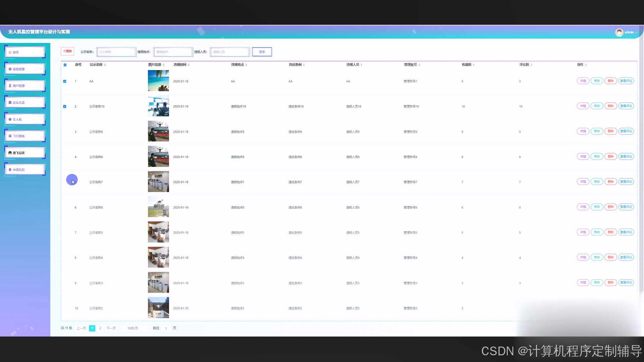Click the 违规地点 search input field

[x=173, y=52]
